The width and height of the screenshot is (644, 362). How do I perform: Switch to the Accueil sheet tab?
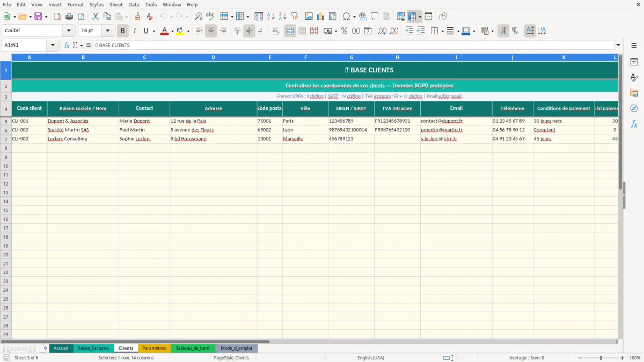[x=61, y=349]
